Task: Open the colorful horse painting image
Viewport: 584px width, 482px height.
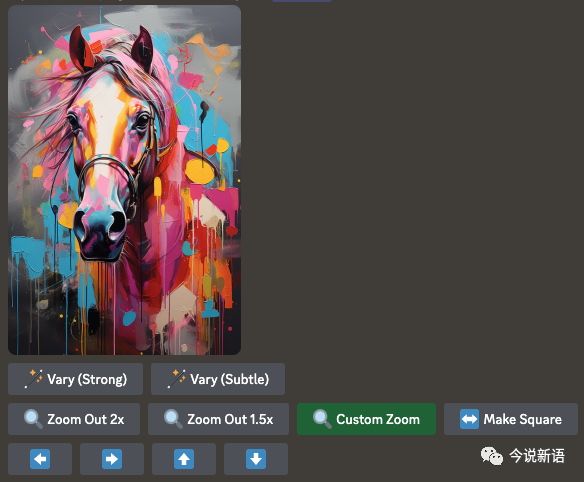Action: click(x=124, y=180)
